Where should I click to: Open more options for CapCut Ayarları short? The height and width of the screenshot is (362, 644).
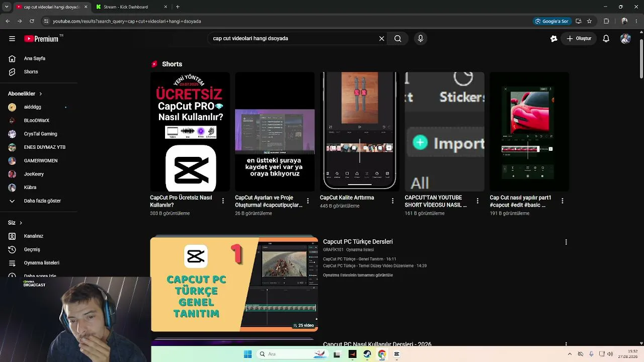[308, 201]
